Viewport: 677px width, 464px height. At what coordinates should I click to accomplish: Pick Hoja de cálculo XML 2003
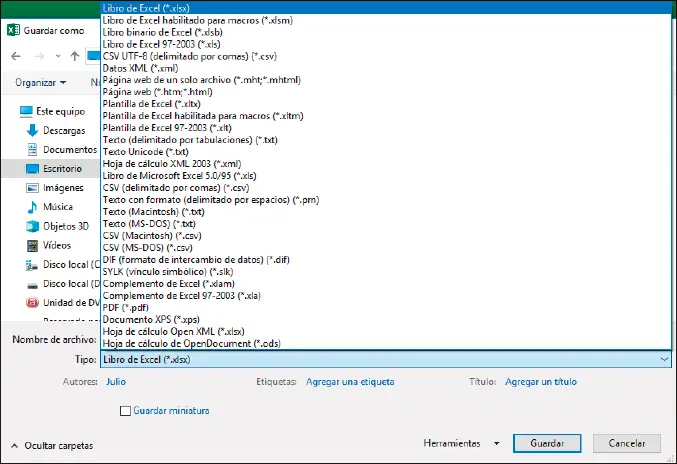click(x=386, y=164)
